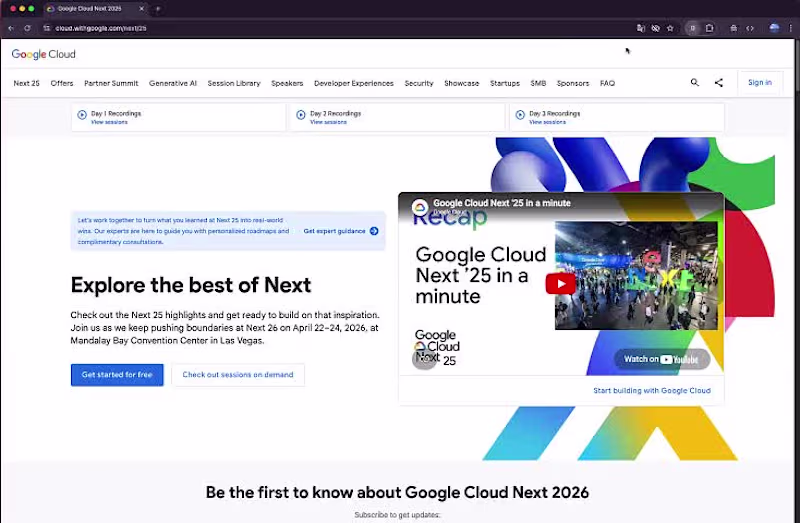Click Day 3 Recordings play icon

coord(520,115)
